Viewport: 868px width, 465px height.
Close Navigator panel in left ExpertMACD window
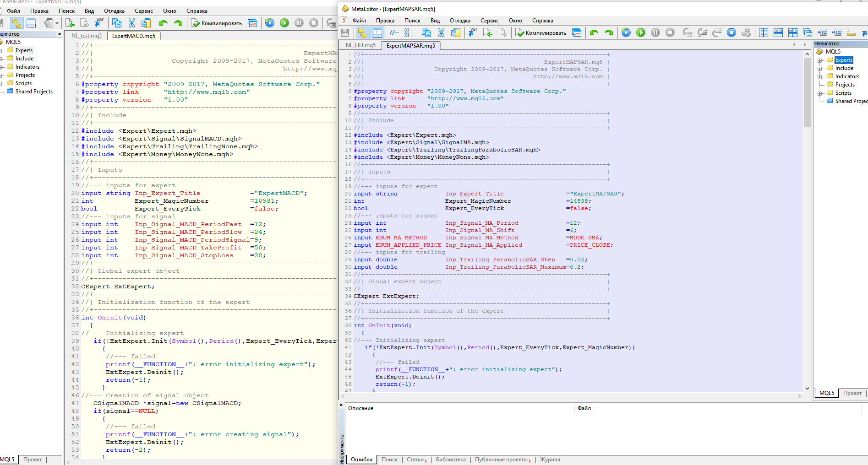point(60,34)
